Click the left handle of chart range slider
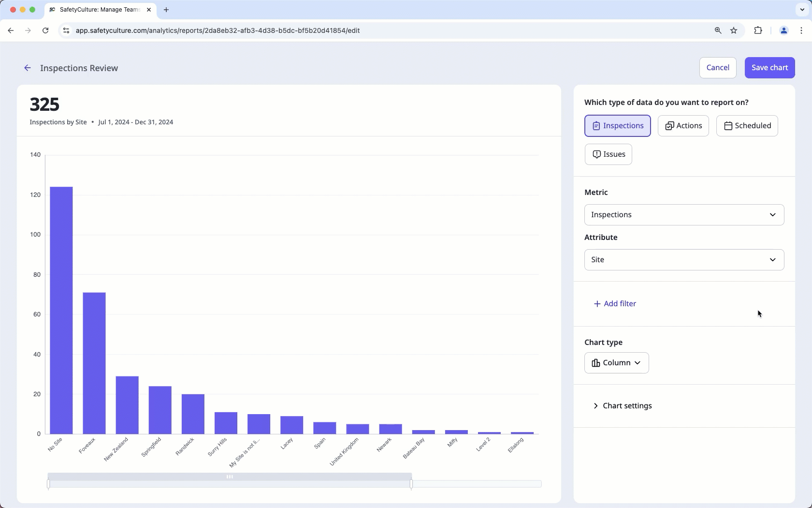Viewport: 812px width, 508px height. pos(48,484)
